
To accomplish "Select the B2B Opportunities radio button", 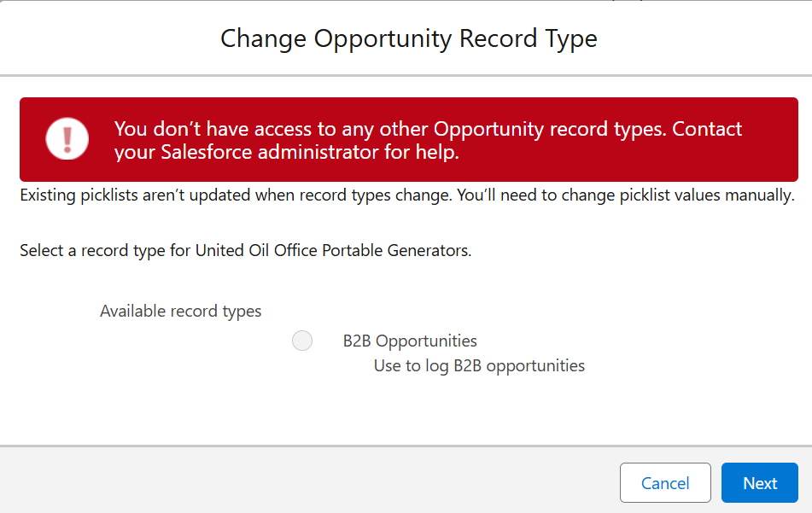I will 302,341.
